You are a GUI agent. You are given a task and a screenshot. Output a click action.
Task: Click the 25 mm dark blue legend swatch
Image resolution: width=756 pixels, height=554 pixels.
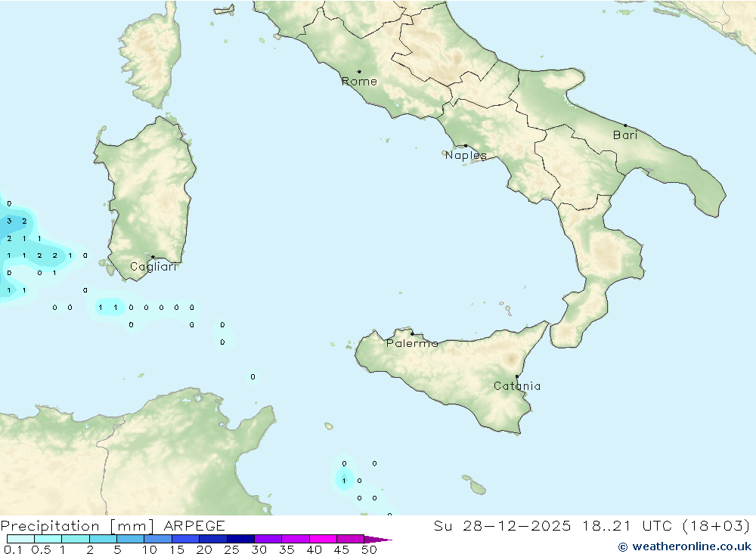[x=240, y=539]
